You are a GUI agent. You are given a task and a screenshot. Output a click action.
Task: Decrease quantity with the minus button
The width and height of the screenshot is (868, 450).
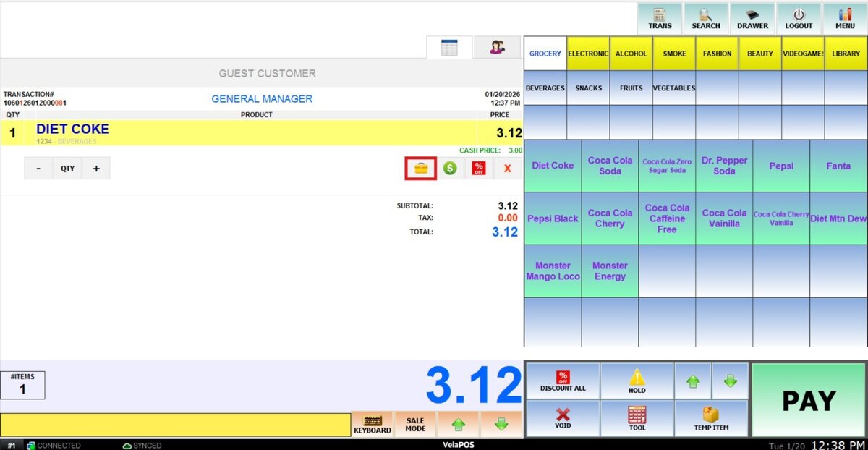coord(38,168)
